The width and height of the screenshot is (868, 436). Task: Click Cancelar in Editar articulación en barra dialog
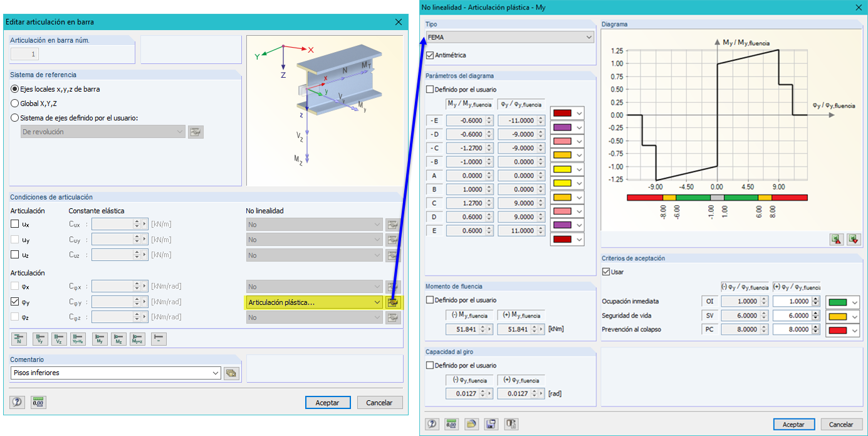tap(380, 403)
